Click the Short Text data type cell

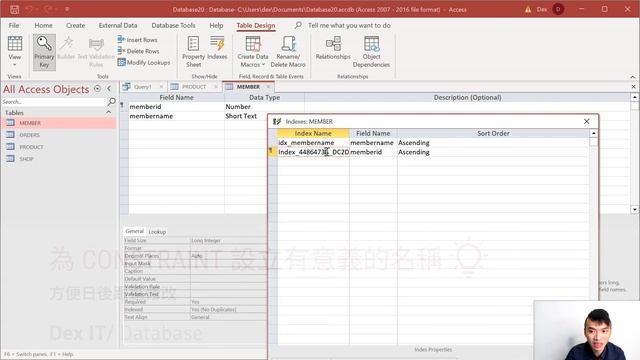tap(245, 116)
